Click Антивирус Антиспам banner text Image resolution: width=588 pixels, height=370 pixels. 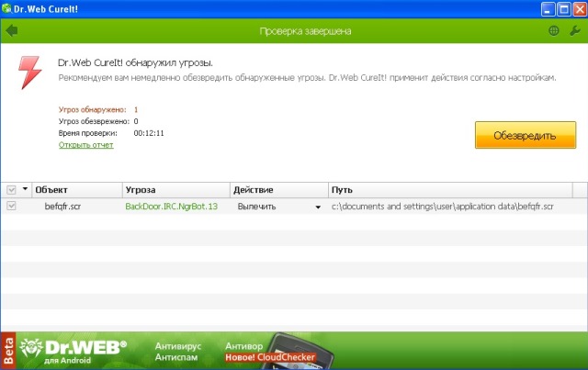[177, 352]
